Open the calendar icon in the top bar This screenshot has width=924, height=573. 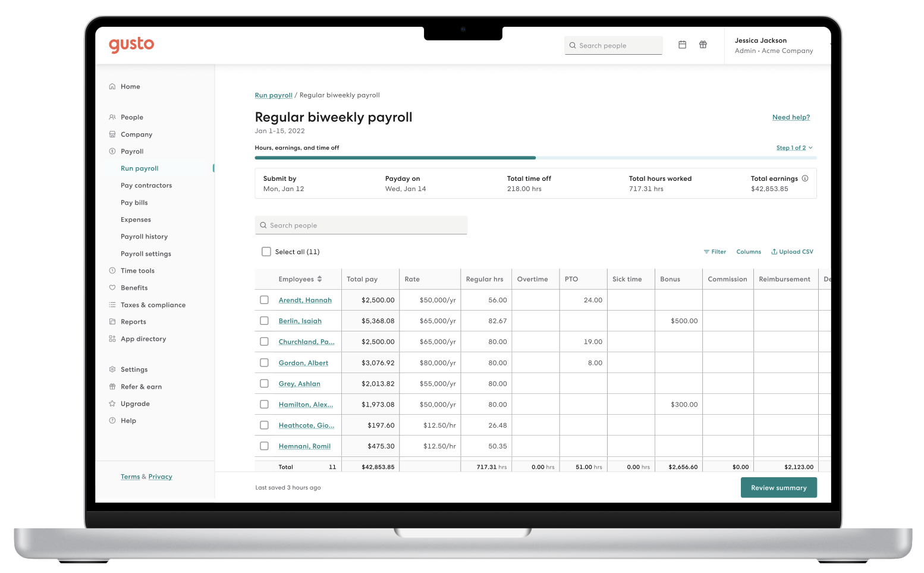(x=682, y=45)
